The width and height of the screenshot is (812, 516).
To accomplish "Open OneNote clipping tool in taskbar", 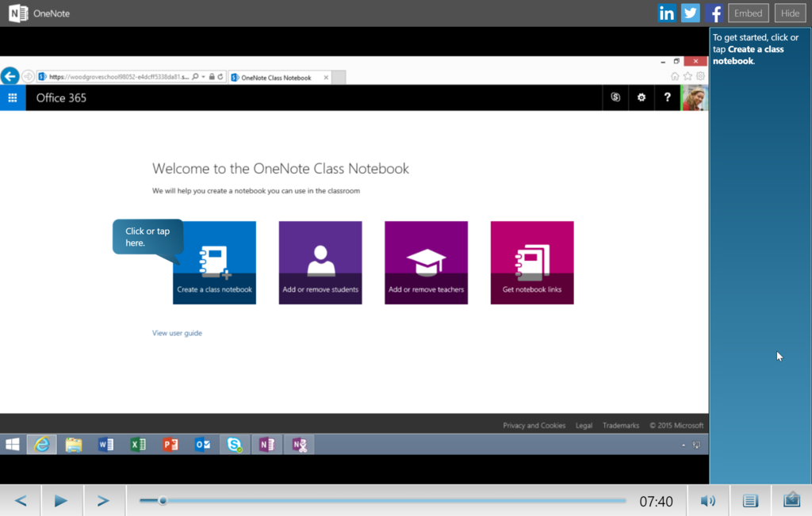I will 299,445.
